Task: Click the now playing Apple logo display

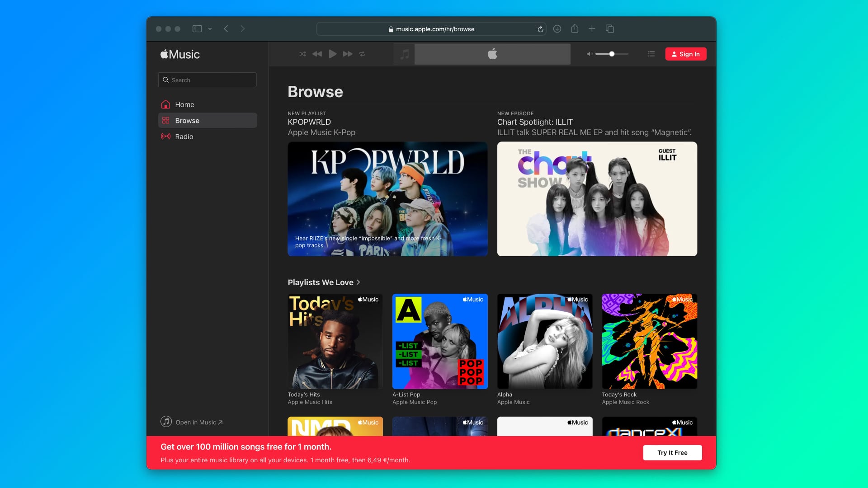Action: (492, 54)
